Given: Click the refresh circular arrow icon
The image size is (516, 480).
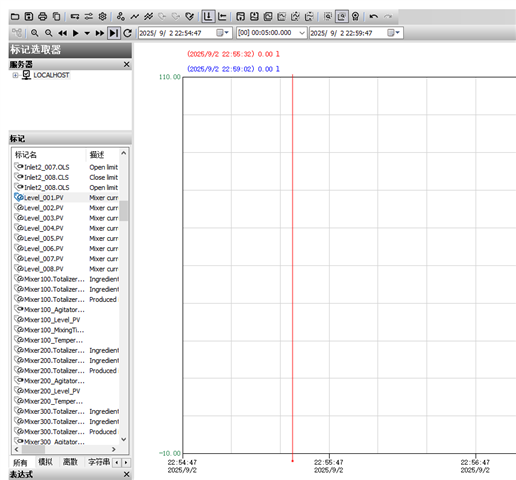Looking at the screenshot, I should pos(127,33).
